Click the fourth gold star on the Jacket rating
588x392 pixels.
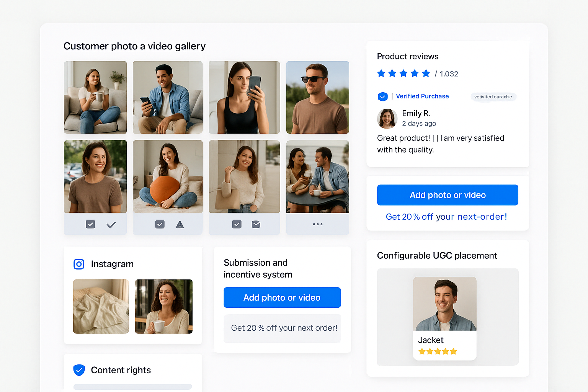[446, 351]
